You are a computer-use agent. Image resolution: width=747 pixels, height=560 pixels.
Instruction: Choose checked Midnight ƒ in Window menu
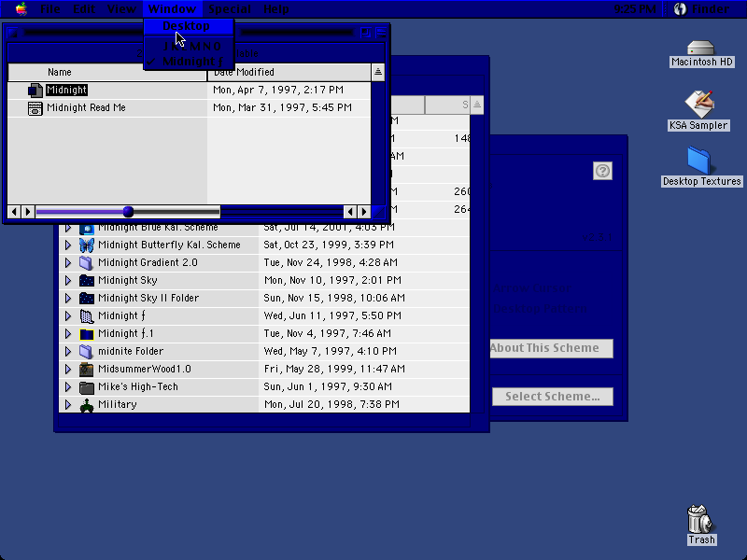point(189,62)
